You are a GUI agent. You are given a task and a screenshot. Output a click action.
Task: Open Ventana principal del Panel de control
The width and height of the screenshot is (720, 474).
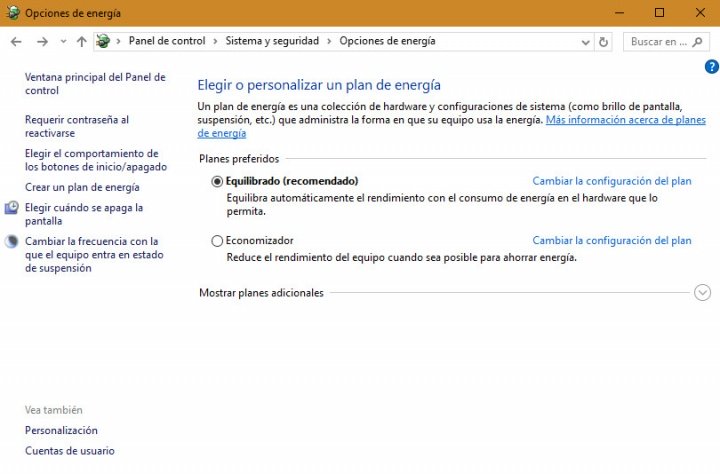click(95, 84)
